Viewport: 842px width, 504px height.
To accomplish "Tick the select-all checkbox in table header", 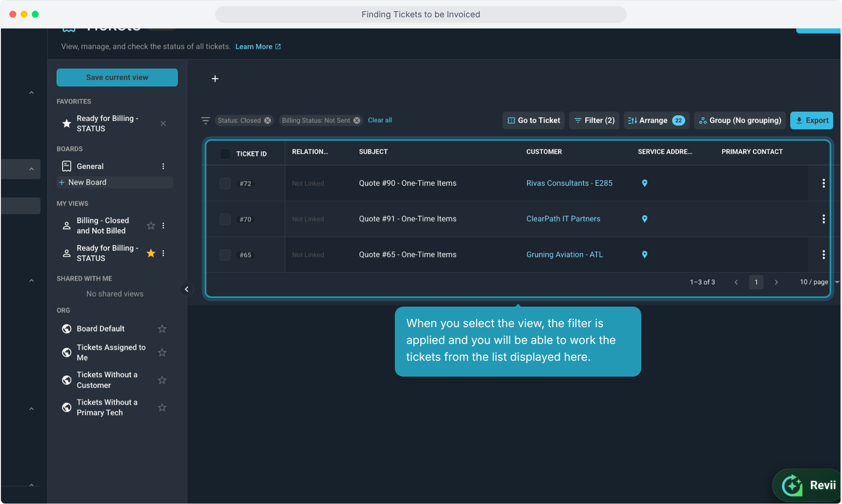I will [x=225, y=154].
